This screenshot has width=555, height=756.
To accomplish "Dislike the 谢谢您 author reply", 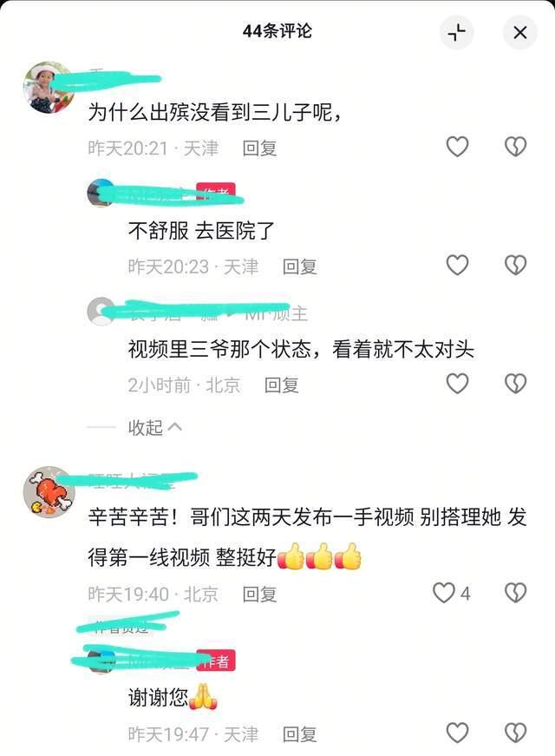I will pos(515,733).
